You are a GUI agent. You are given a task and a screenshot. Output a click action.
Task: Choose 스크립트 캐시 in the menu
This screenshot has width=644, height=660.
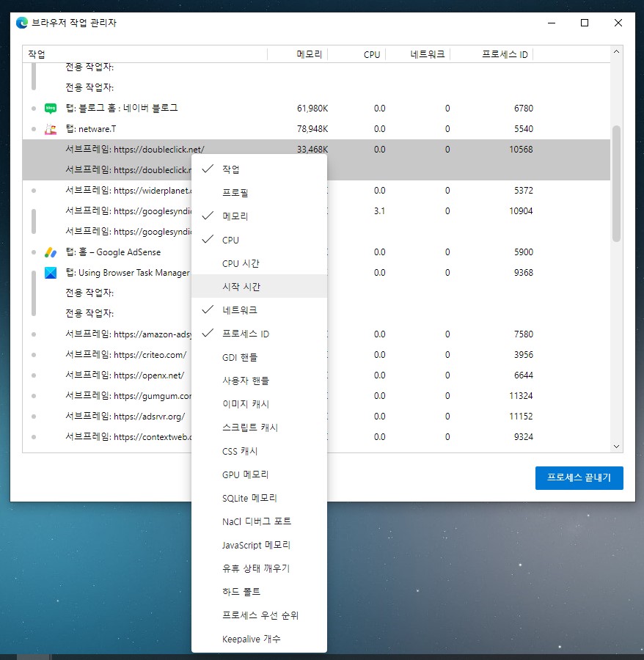point(259,428)
